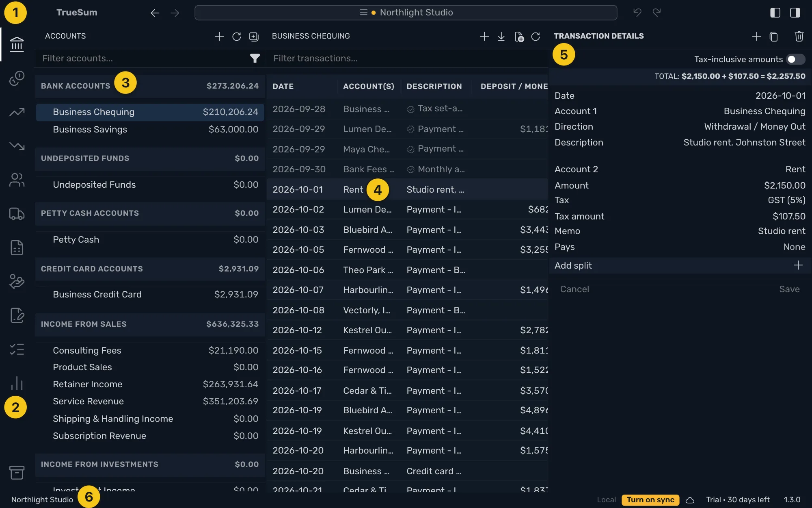Open the upward trend income icon in sidebar
812x508 pixels.
17,112
